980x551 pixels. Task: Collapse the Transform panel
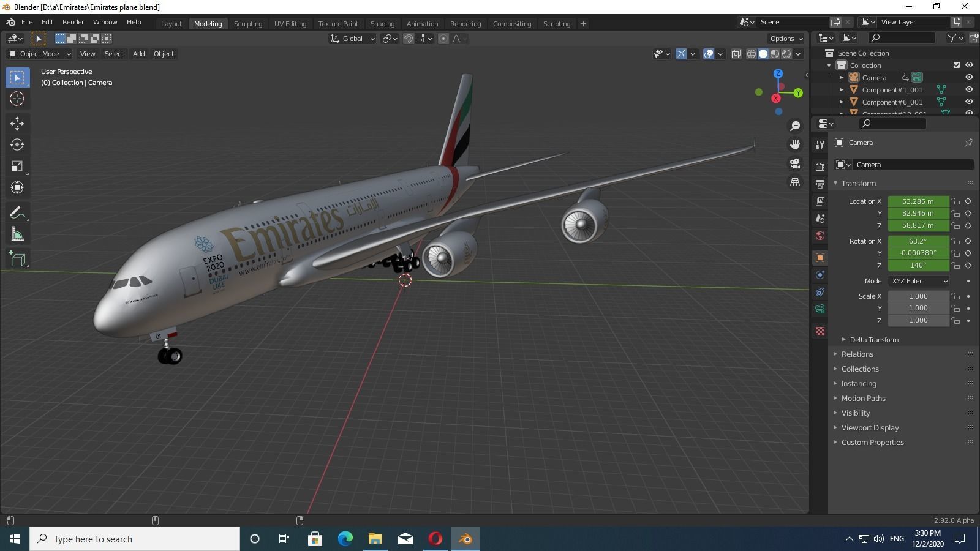[858, 184]
